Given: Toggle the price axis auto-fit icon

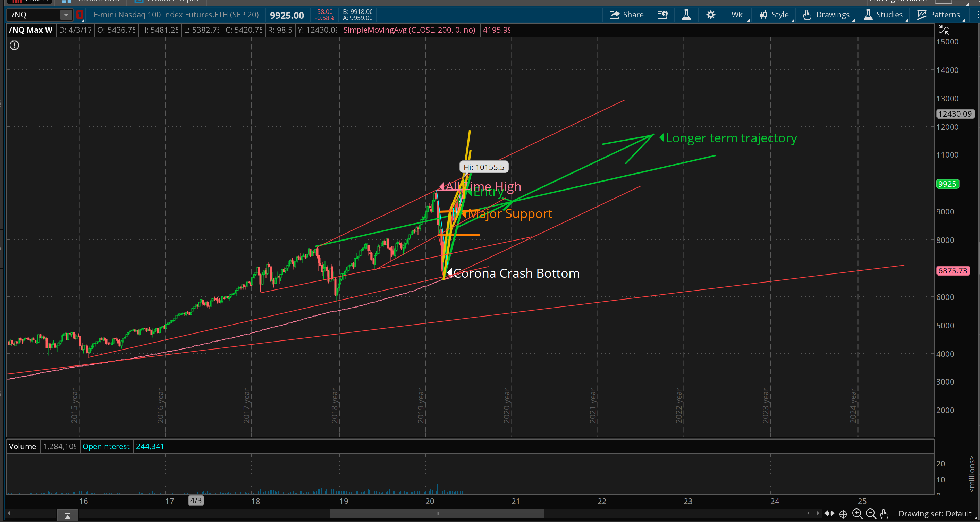Looking at the screenshot, I should 944,30.
